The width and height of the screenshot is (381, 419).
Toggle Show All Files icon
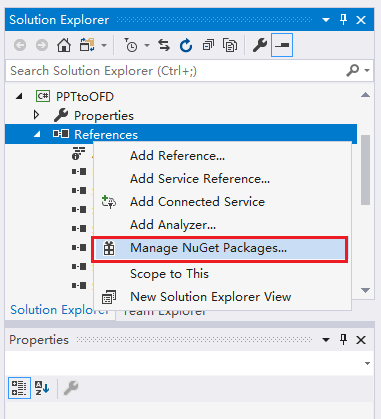coord(230,45)
